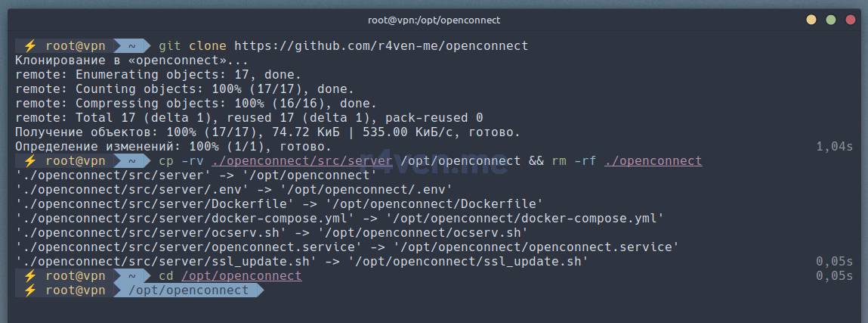Click the /opt/openconnect segment of the current prompt
This screenshot has width=868, height=323.
[x=188, y=290]
